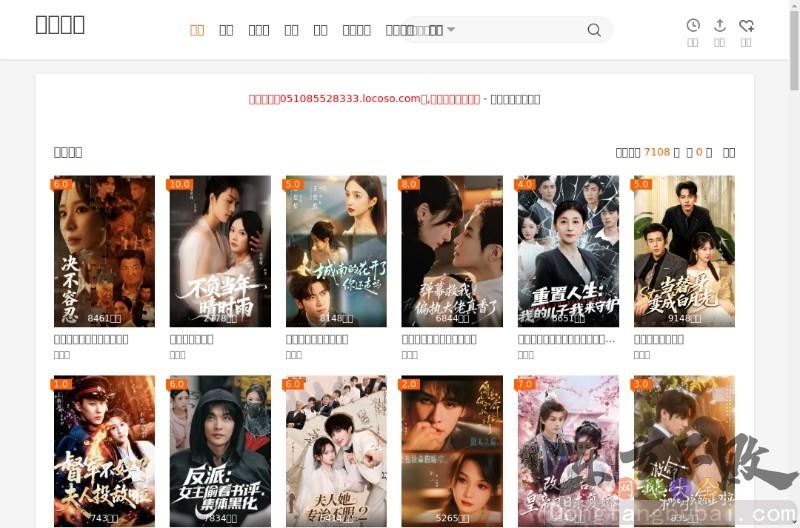Open the 决不容忍 drama poster
This screenshot has width=800, height=528.
(104, 251)
